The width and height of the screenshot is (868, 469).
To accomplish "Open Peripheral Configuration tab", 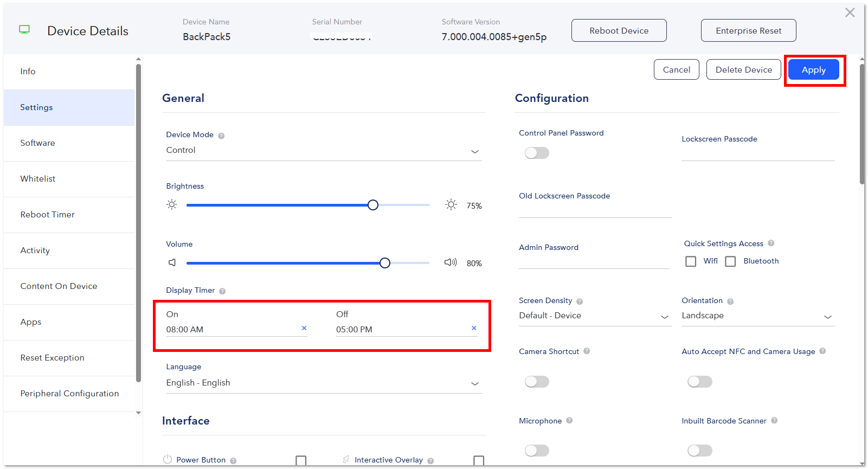I will click(x=69, y=394).
